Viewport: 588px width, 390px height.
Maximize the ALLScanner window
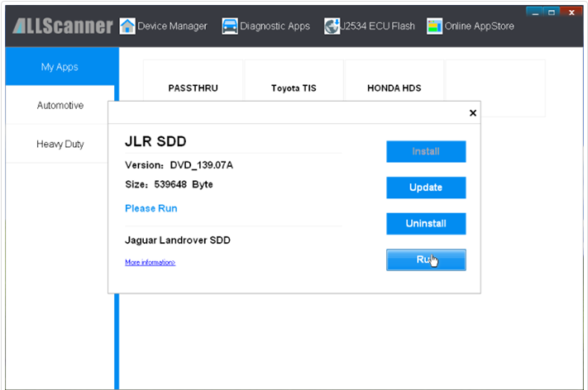click(x=552, y=12)
